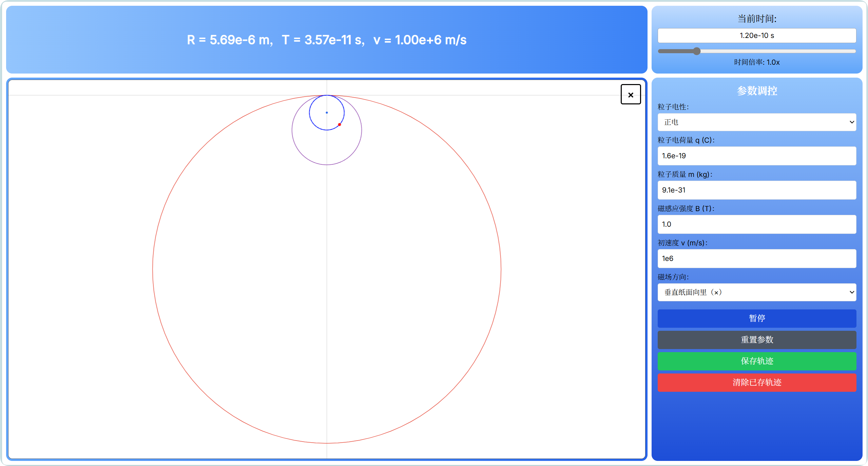Click the dropdown arrow of 粒子电性

coord(851,122)
